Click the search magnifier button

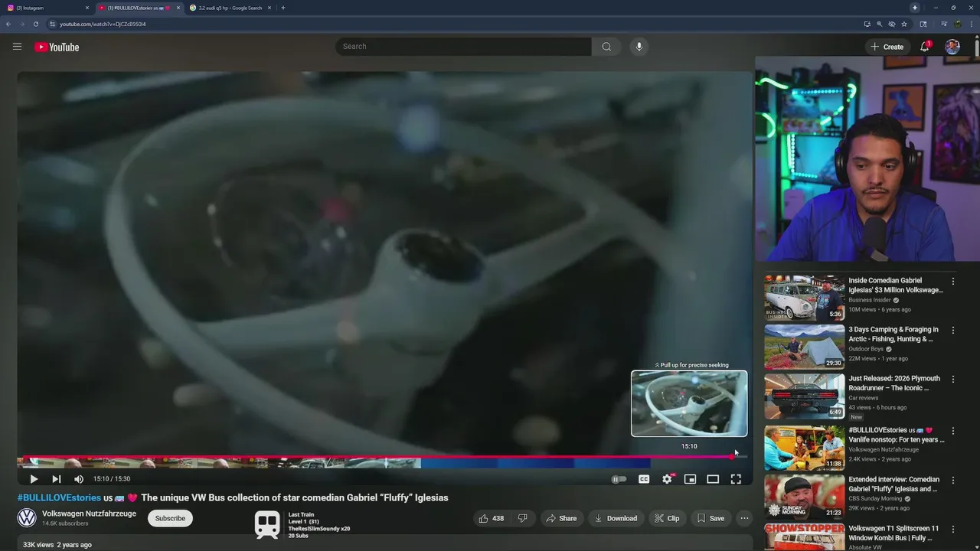pyautogui.click(x=606, y=47)
